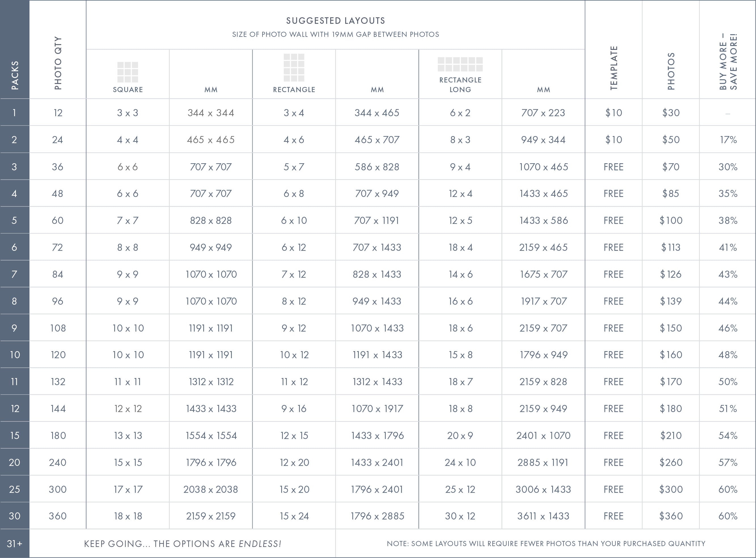Screen dimensions: 756x558
Task: Click the 180 photo quantity cell
Action: tap(58, 436)
